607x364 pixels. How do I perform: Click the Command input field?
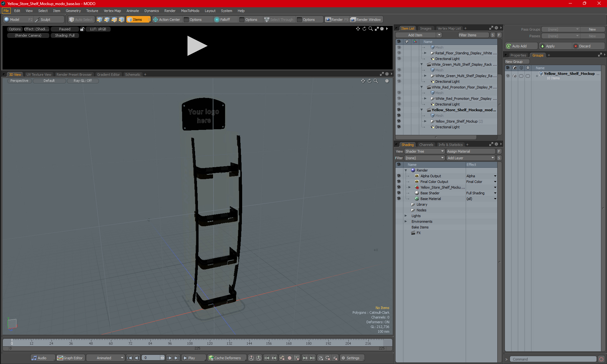click(x=554, y=359)
